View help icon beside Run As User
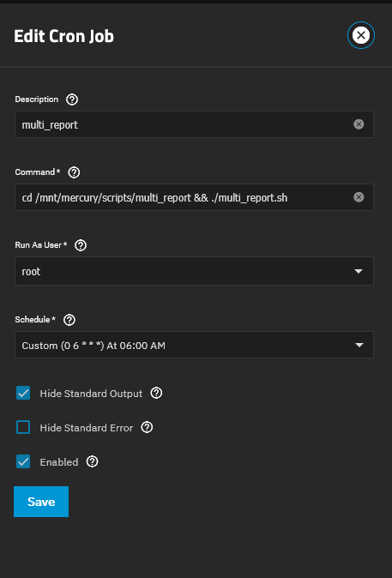 [81, 245]
